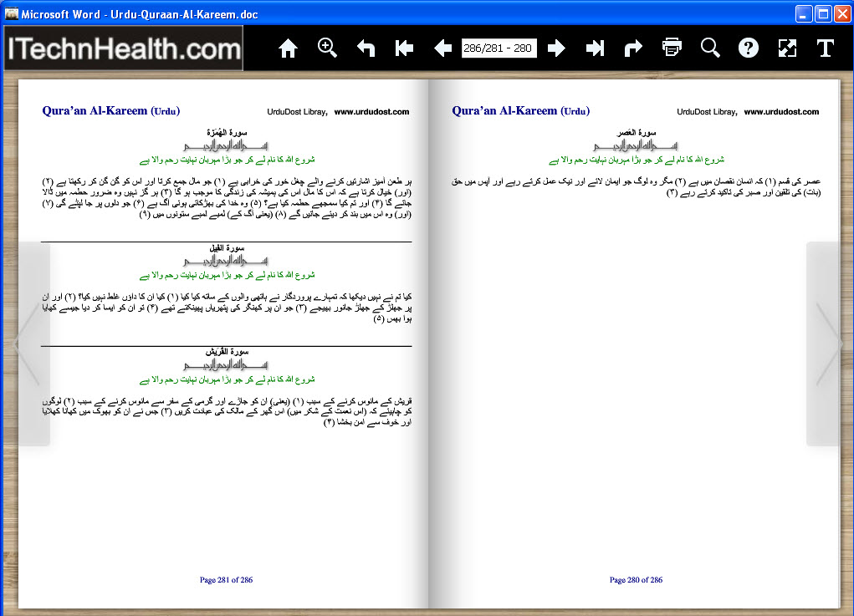
Task: Open the help question mark
Action: [749, 48]
